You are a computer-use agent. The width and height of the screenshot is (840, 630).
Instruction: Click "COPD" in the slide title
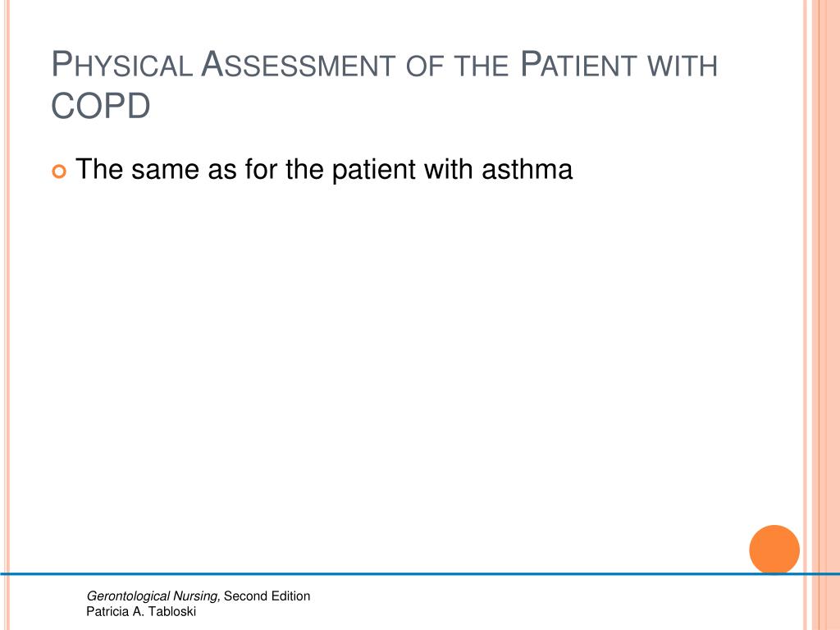click(101, 106)
